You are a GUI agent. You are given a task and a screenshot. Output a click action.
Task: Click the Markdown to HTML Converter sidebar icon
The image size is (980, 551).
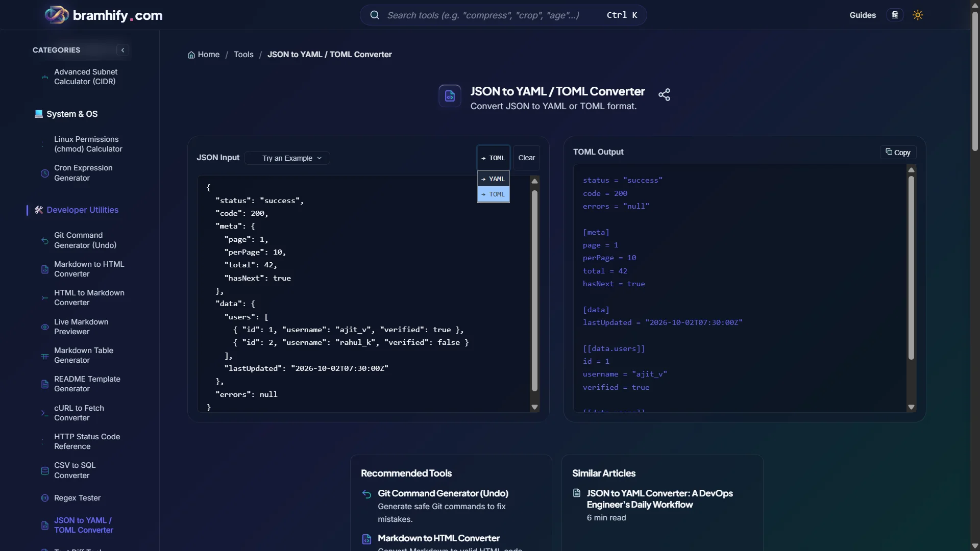click(45, 269)
